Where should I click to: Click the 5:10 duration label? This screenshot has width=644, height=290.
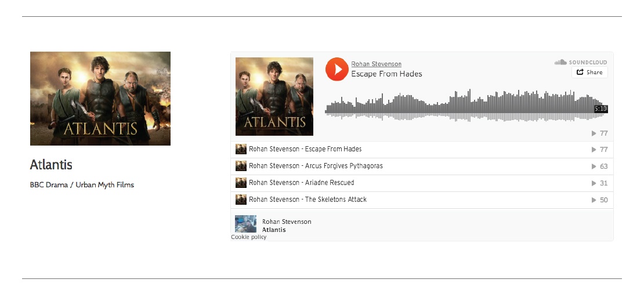click(600, 109)
